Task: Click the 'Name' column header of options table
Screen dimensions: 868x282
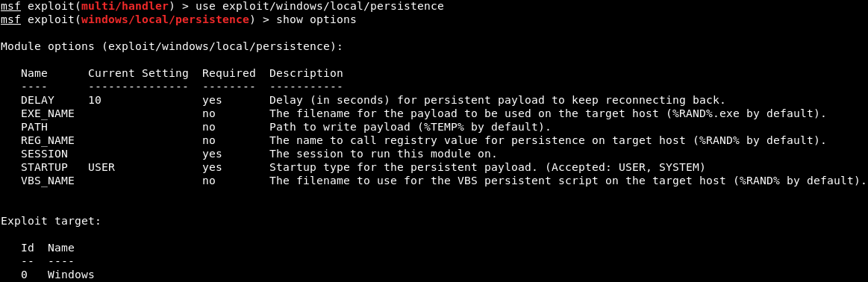Action: (34, 74)
